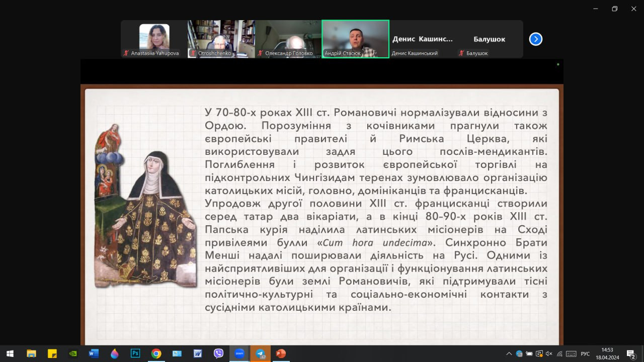Open Sticky Notes in the taskbar
Image resolution: width=644 pixels, height=362 pixels.
tap(52, 353)
